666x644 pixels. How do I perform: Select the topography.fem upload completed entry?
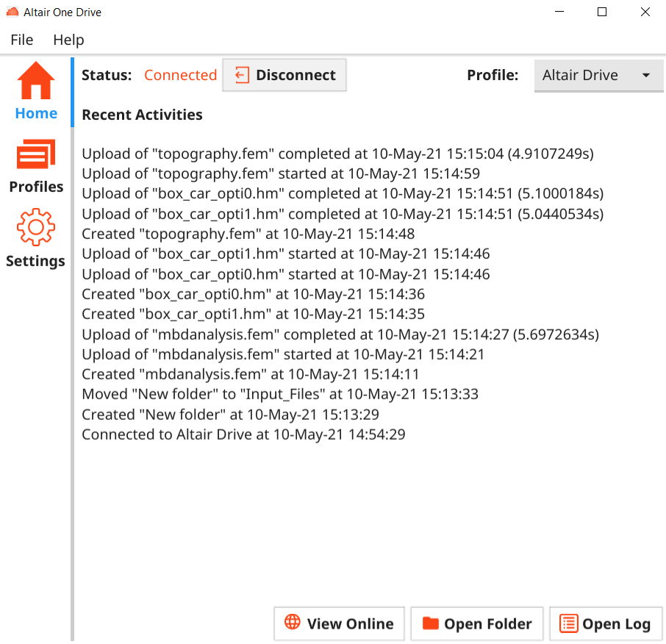tap(337, 154)
